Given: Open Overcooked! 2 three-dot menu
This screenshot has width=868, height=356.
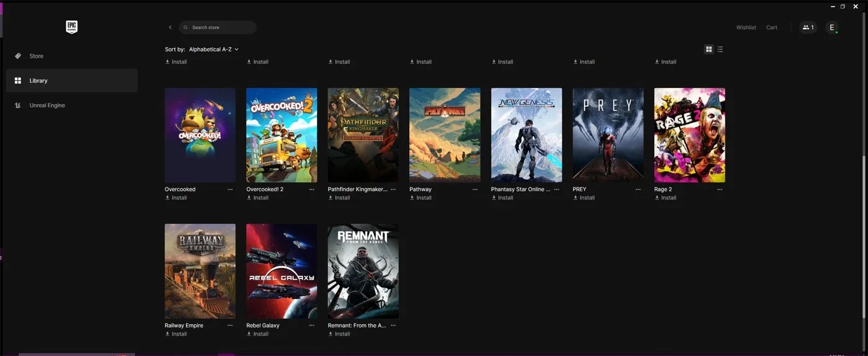Looking at the screenshot, I should [312, 189].
